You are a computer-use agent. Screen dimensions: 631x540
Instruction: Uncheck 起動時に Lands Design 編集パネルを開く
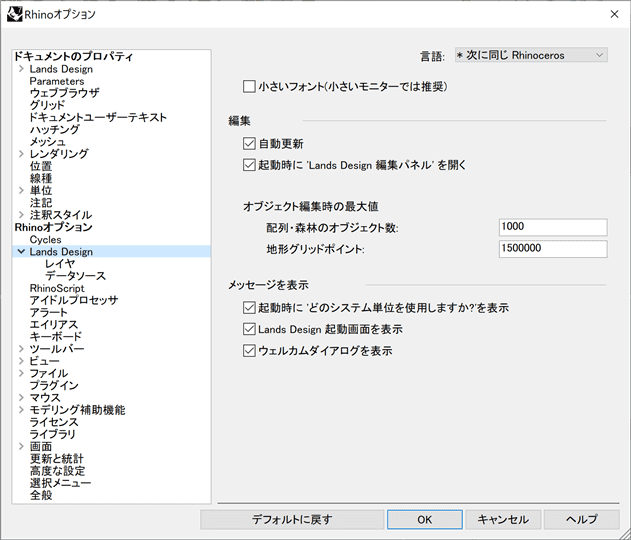click(249, 165)
